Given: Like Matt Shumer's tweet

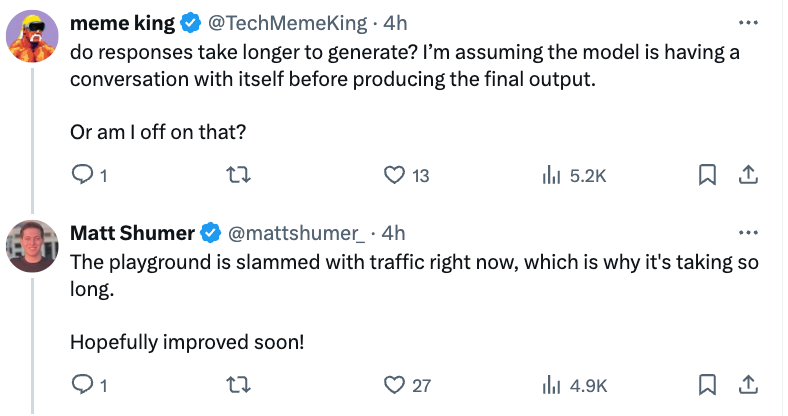Looking at the screenshot, I should 394,384.
